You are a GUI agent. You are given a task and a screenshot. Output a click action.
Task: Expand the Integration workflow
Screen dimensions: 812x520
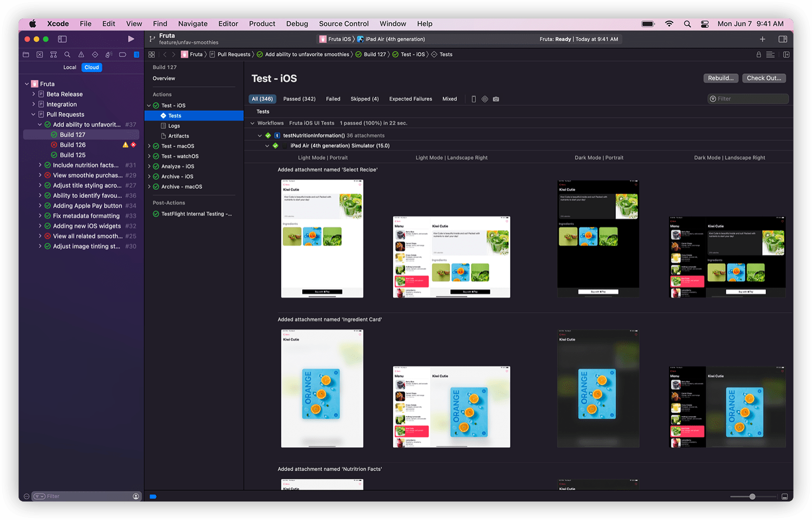click(x=33, y=104)
